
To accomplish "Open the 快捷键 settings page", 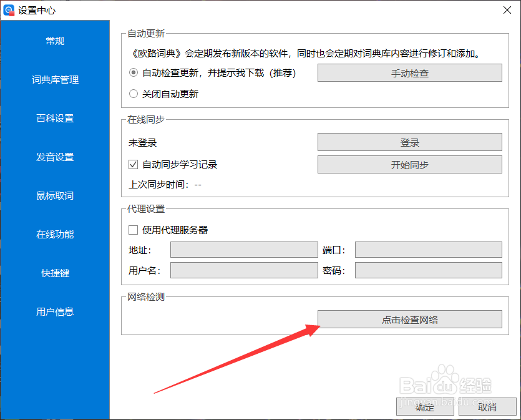I will [x=55, y=273].
